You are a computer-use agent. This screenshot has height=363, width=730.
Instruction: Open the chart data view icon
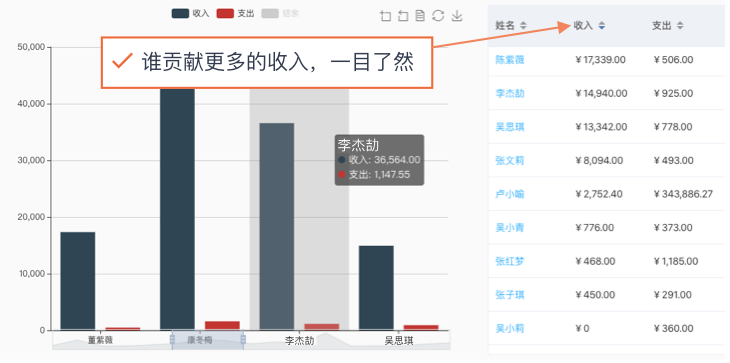(420, 16)
